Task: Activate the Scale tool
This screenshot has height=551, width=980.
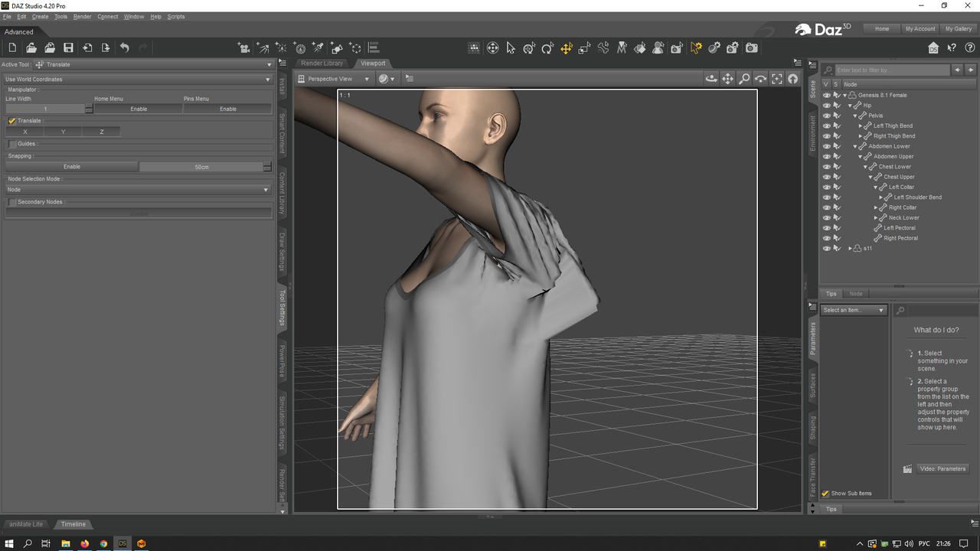Action: click(x=584, y=48)
